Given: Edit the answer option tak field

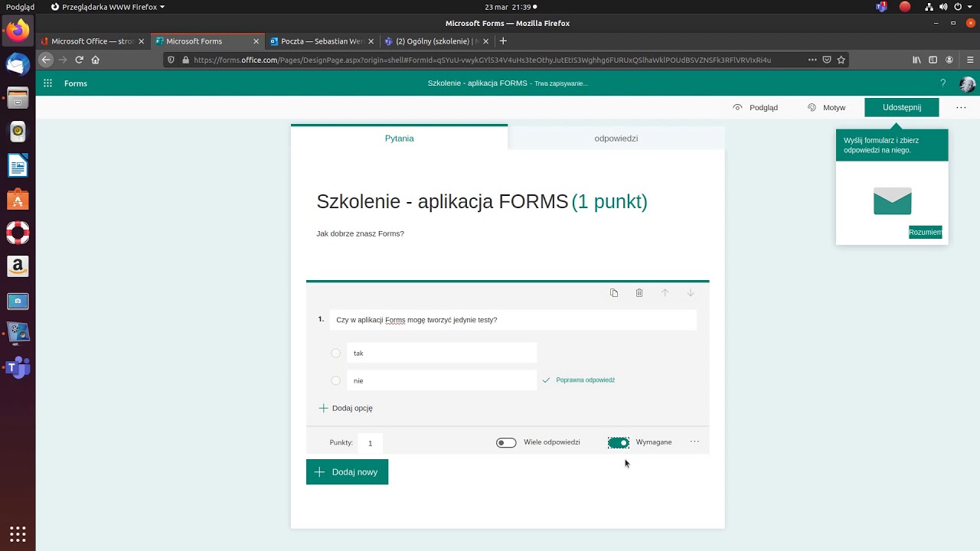Looking at the screenshot, I should click(x=442, y=353).
